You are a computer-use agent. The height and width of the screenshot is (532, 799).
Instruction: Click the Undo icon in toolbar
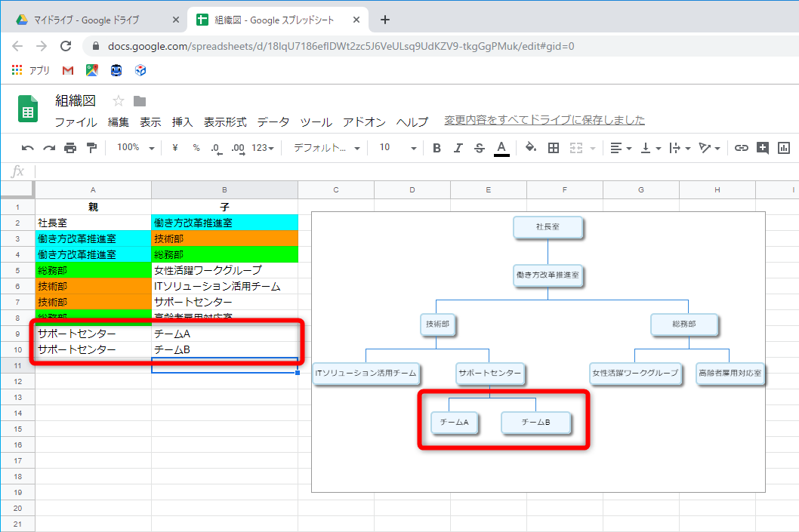point(27,148)
